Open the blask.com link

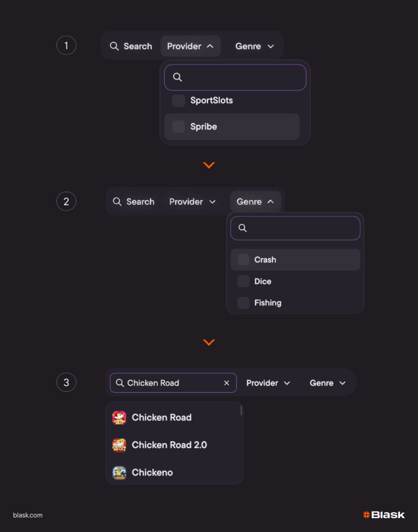pyautogui.click(x=28, y=515)
